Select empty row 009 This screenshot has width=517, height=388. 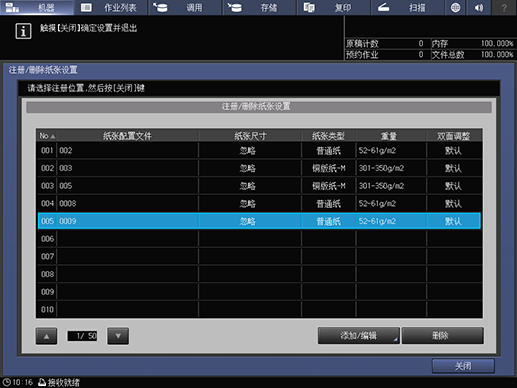pos(259,292)
